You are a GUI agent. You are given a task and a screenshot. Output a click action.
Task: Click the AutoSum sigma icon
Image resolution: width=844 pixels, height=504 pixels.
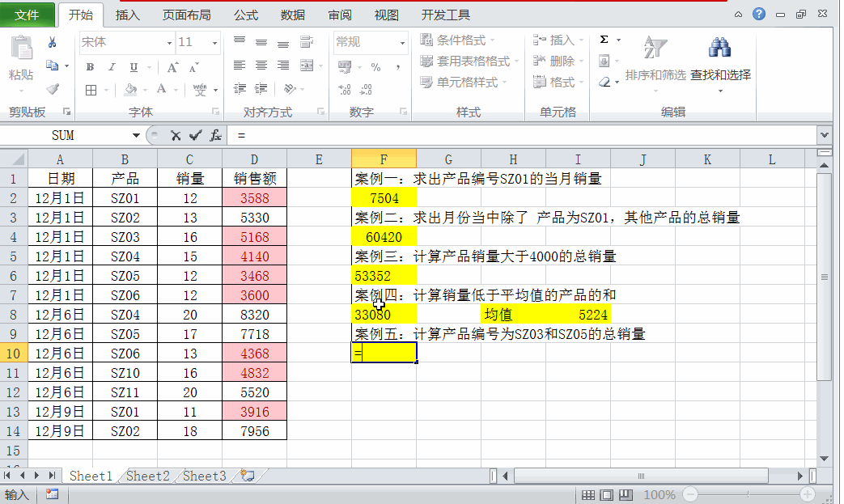tap(604, 40)
